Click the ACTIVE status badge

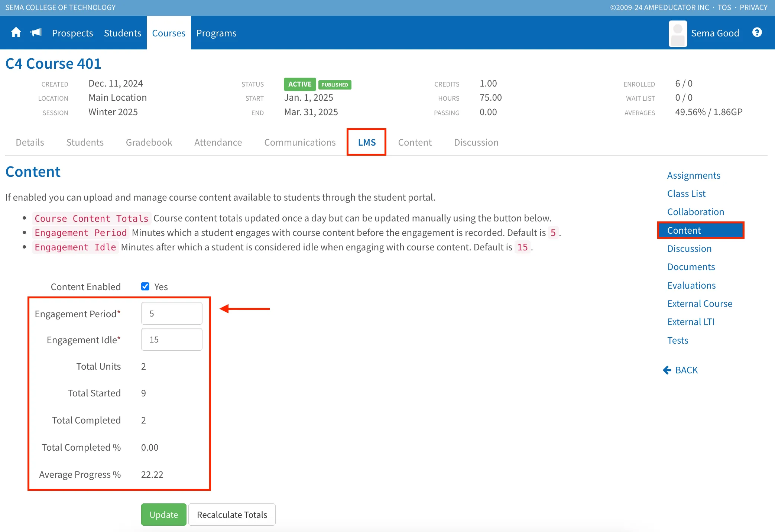tap(300, 84)
